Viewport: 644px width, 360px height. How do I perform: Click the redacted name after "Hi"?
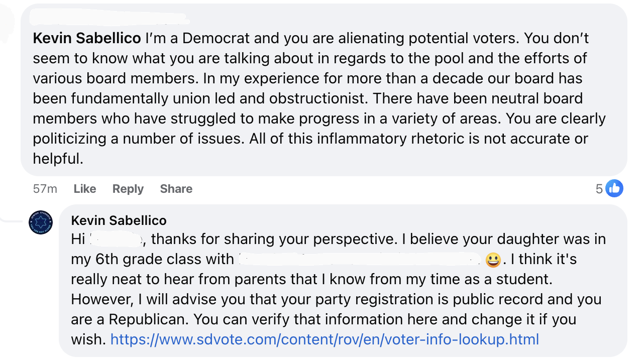pos(117,240)
